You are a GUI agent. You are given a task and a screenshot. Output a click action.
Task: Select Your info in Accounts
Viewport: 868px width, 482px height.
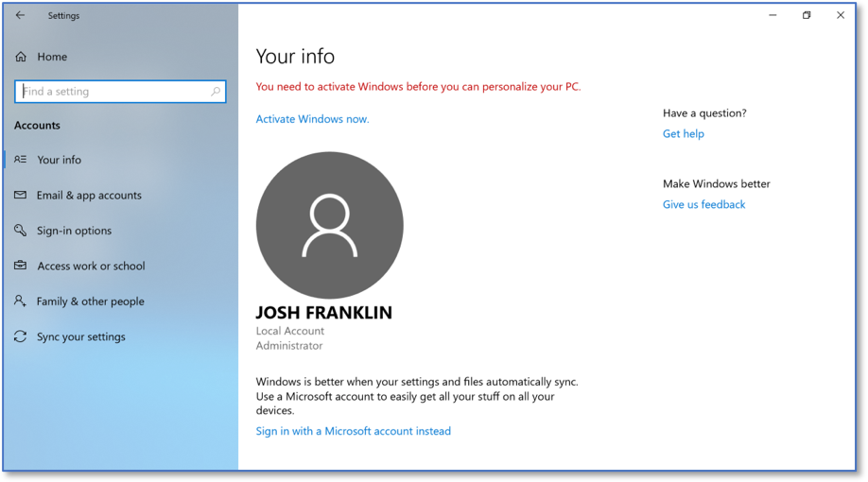coord(60,160)
